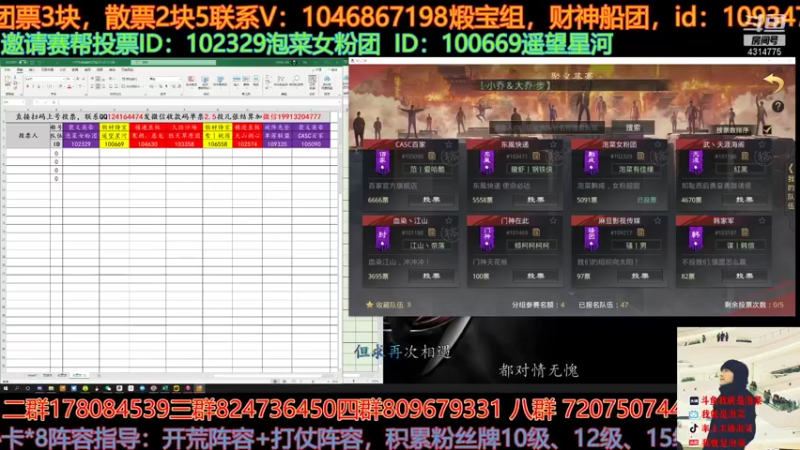
Task: Select the active last sheet tab in Excel
Action: (79, 375)
